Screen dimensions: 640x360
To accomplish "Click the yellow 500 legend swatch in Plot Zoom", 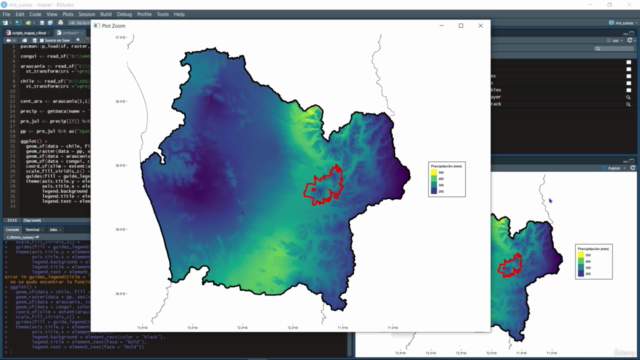I will [434, 173].
